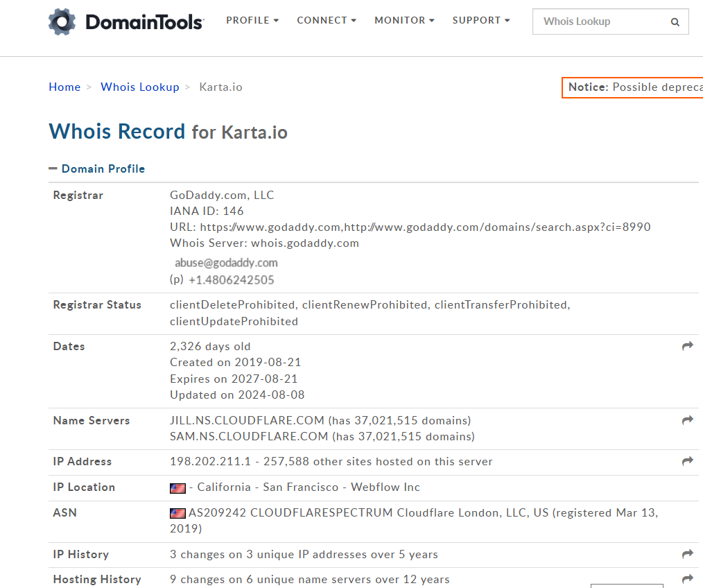Open the MONITOR dropdown
703x588 pixels.
tap(403, 20)
